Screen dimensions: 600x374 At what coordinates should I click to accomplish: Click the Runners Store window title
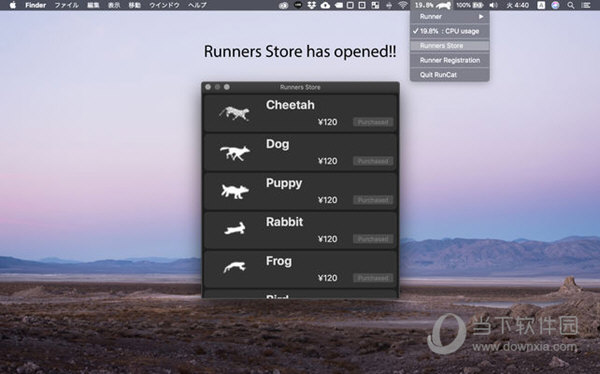300,87
